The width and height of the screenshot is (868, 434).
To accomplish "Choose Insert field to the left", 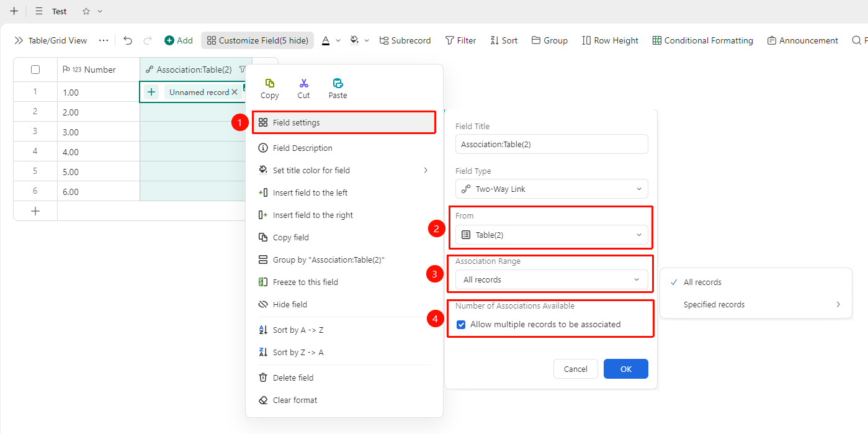I will click(343, 192).
